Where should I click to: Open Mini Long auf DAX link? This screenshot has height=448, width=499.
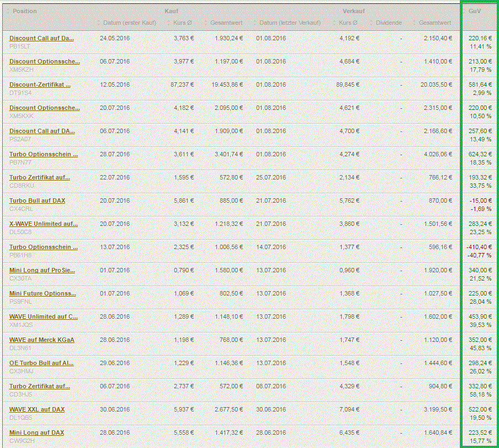pyautogui.click(x=36, y=433)
